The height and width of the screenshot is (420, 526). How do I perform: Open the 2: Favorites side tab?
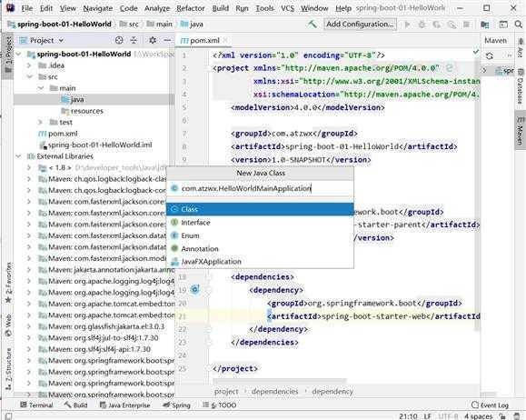point(8,282)
